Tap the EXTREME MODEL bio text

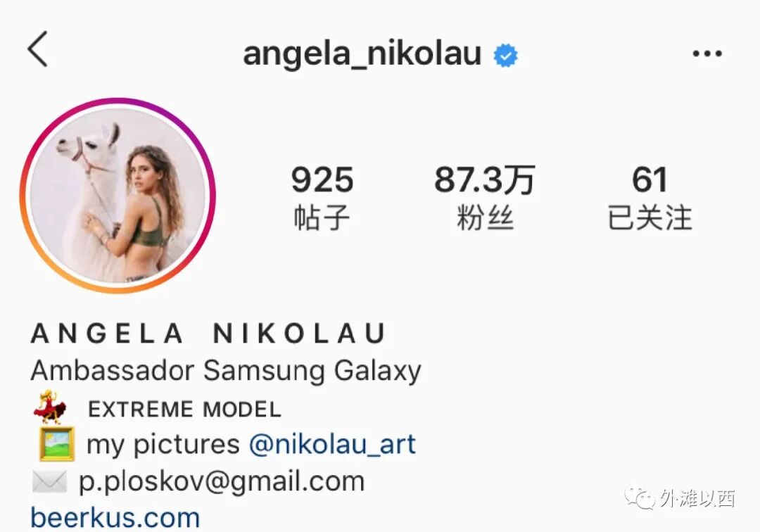click(184, 410)
